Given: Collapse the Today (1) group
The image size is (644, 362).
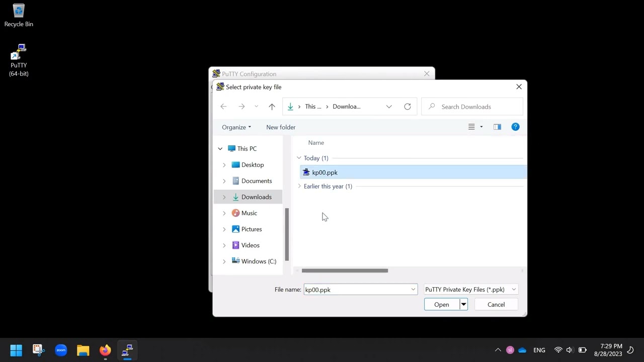Looking at the screenshot, I should [x=299, y=158].
